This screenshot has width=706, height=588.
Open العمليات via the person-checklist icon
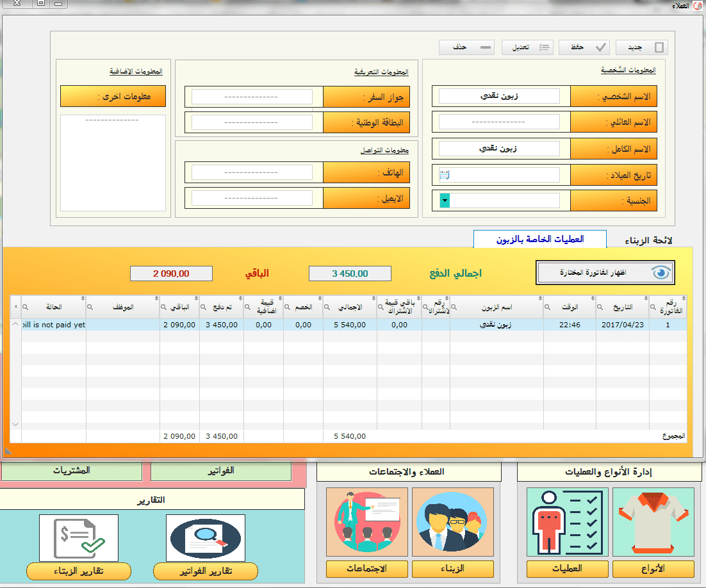[566, 523]
